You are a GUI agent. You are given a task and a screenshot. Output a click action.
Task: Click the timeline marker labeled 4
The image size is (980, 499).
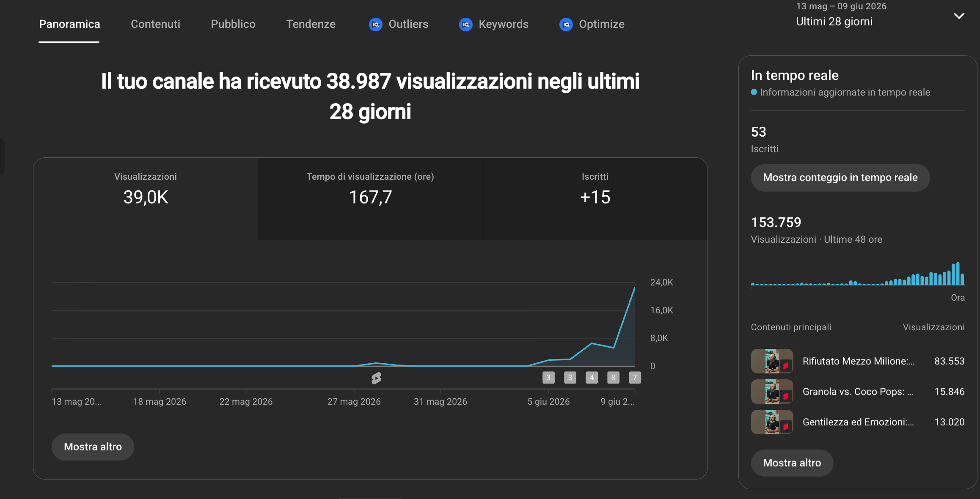[x=592, y=378]
